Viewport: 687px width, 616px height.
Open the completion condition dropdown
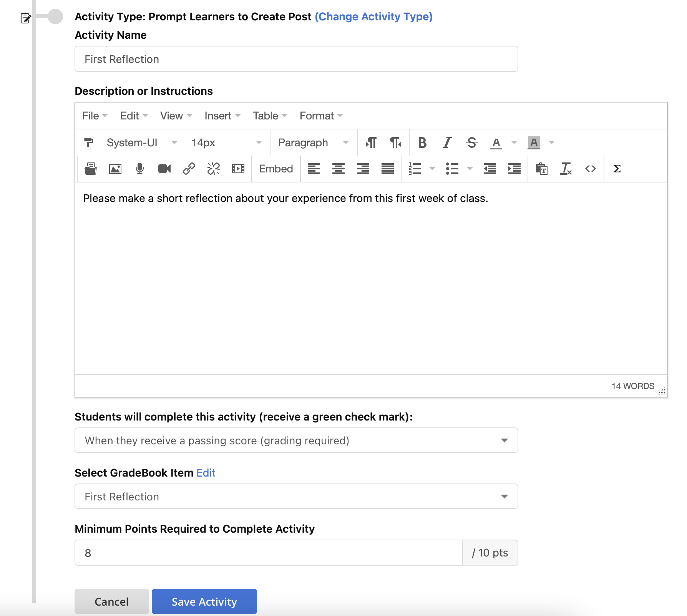tap(296, 440)
